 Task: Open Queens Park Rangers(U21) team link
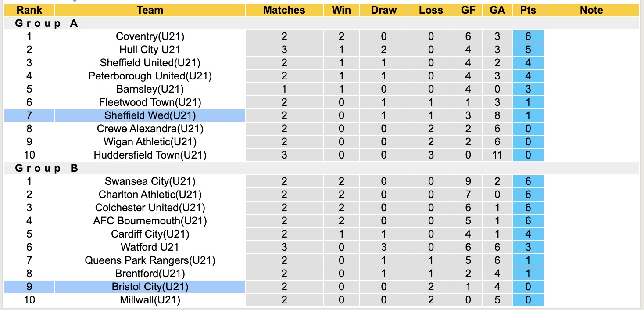[150, 260]
